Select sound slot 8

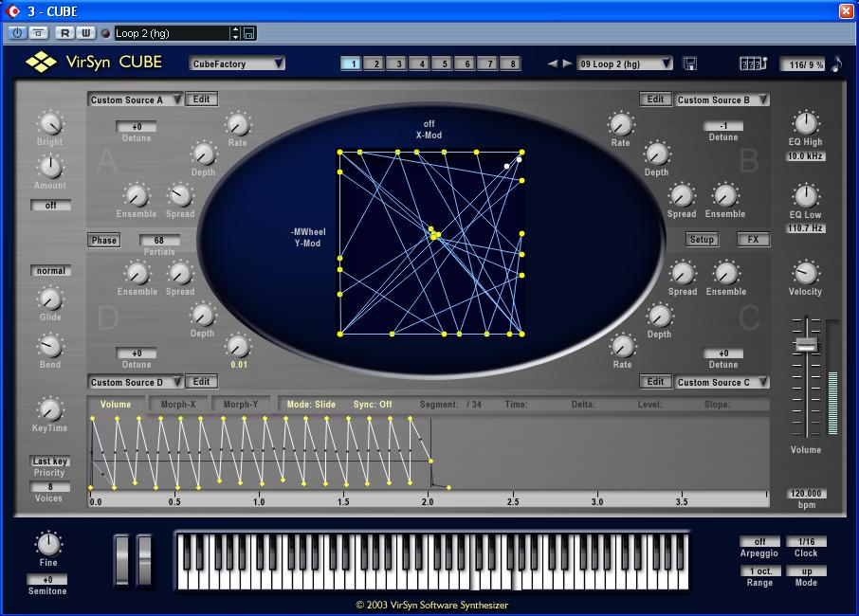[x=511, y=63]
